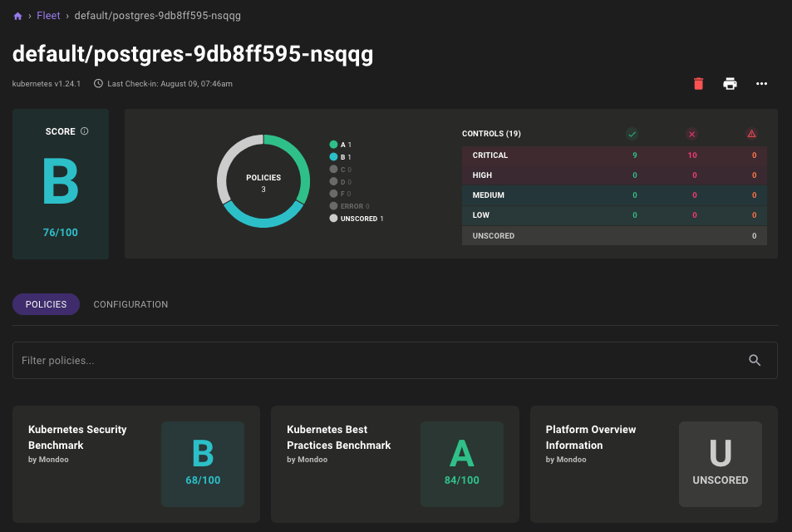Select the POLICIES tab
This screenshot has height=532, width=792.
pyautogui.click(x=46, y=304)
